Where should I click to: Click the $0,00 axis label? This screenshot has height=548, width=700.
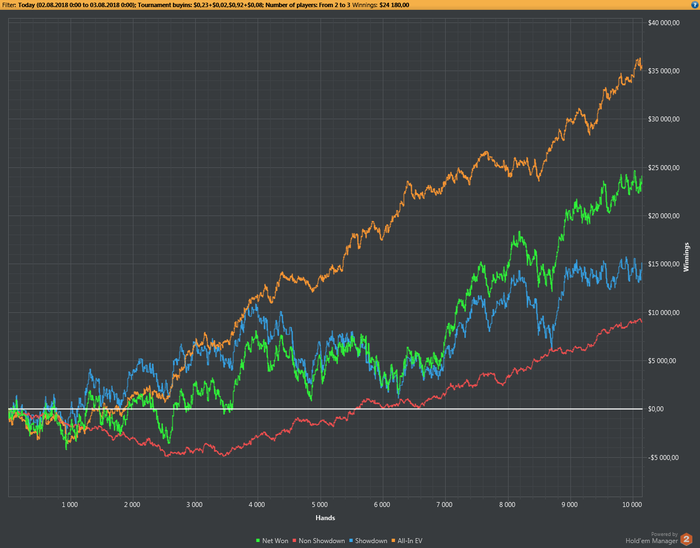(656, 409)
